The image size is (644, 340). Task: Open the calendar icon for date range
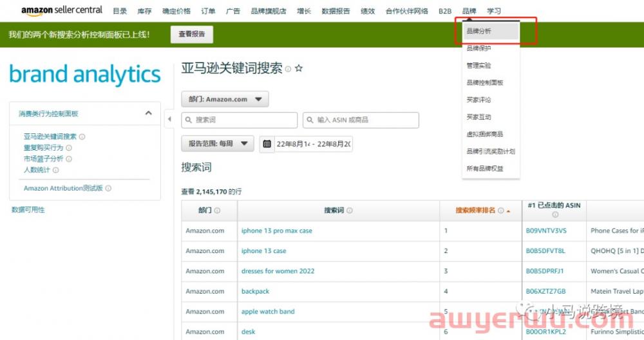click(267, 144)
